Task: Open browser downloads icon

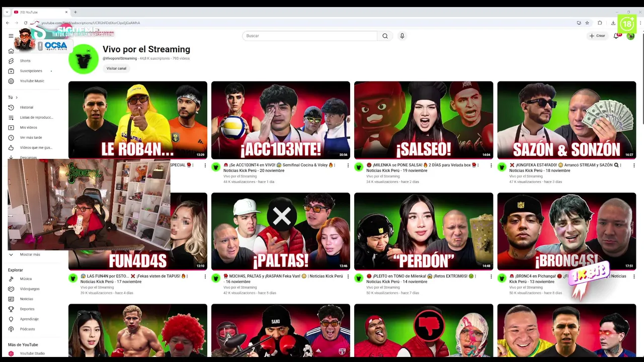Action: coord(613,23)
